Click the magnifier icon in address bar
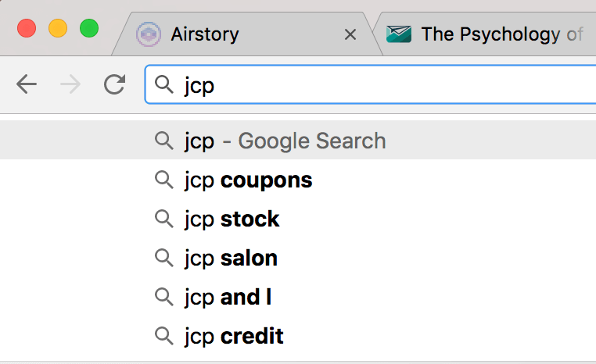 (x=164, y=84)
